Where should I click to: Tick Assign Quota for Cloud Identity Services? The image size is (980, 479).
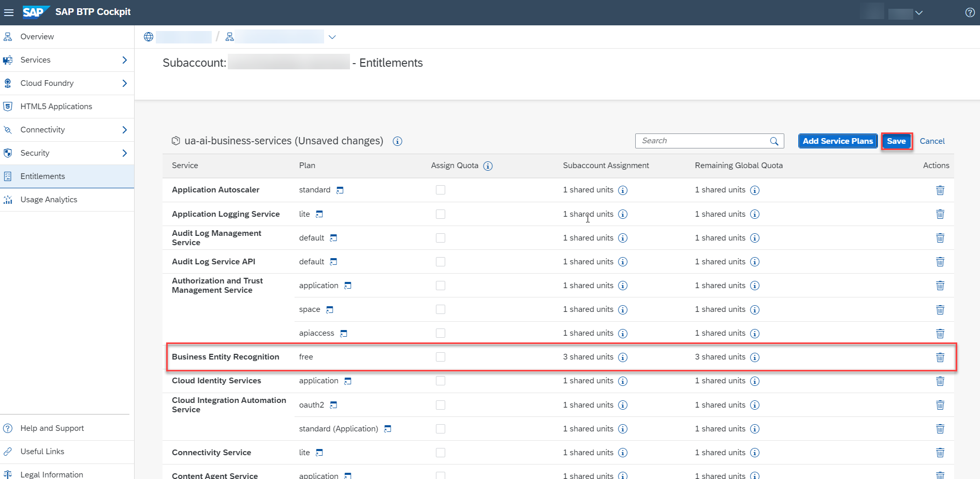click(441, 381)
